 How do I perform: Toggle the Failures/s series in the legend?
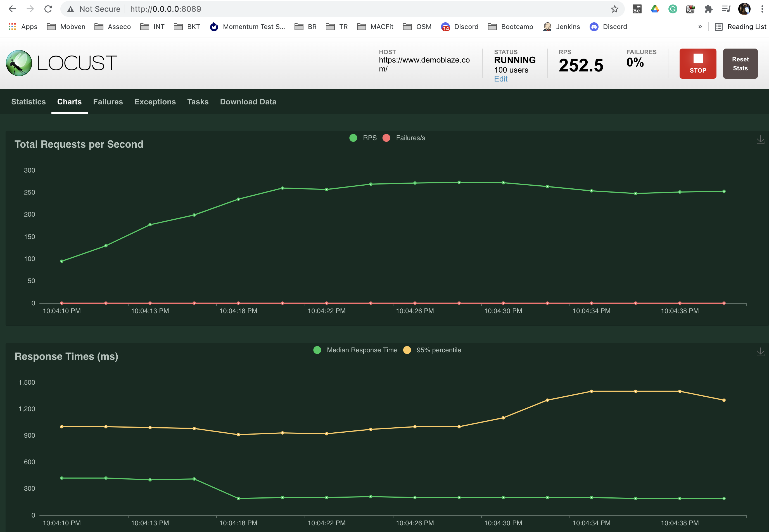404,138
